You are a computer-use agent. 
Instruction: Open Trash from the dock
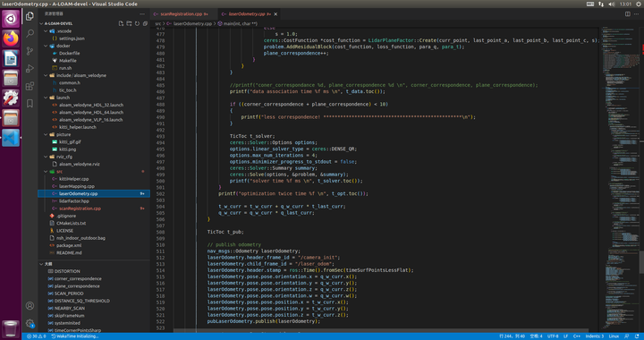click(x=11, y=328)
